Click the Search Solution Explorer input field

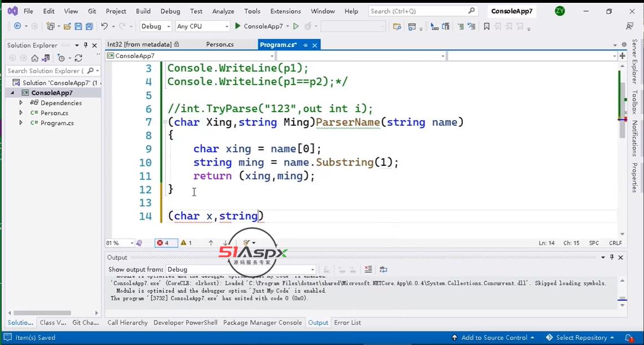tap(45, 71)
